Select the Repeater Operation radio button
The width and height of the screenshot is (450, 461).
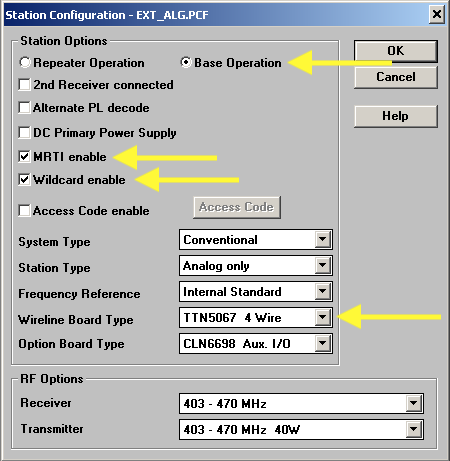[25, 62]
